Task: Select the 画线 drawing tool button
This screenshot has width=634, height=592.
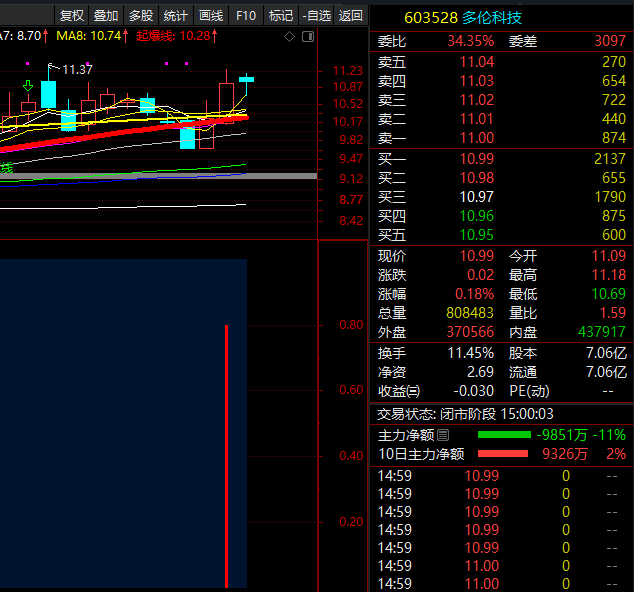Action: point(211,15)
